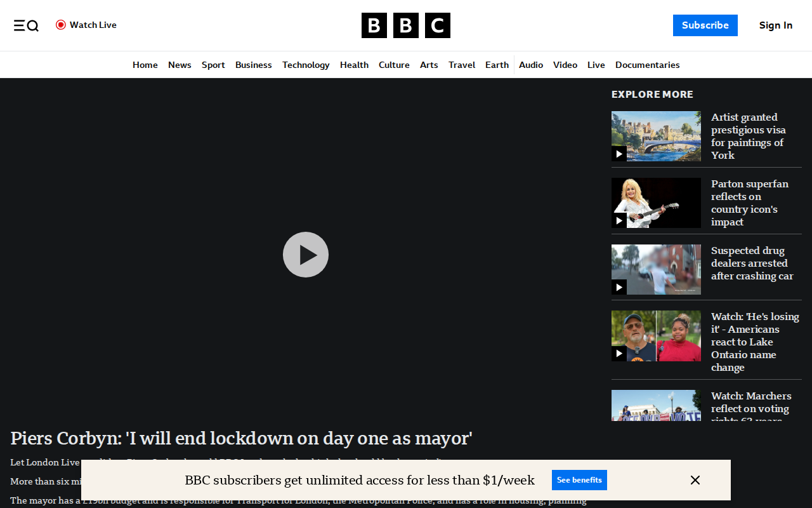
Task: Click the BBC logo
Action: click(x=406, y=25)
